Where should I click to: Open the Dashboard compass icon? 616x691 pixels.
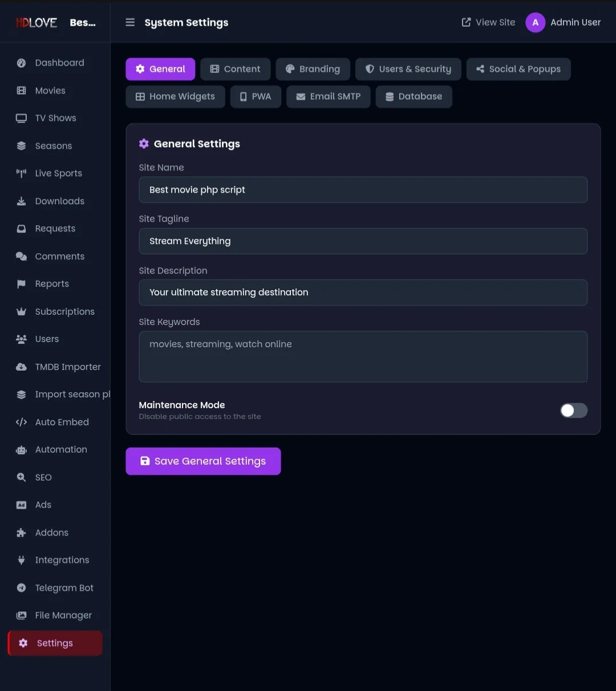pos(21,63)
